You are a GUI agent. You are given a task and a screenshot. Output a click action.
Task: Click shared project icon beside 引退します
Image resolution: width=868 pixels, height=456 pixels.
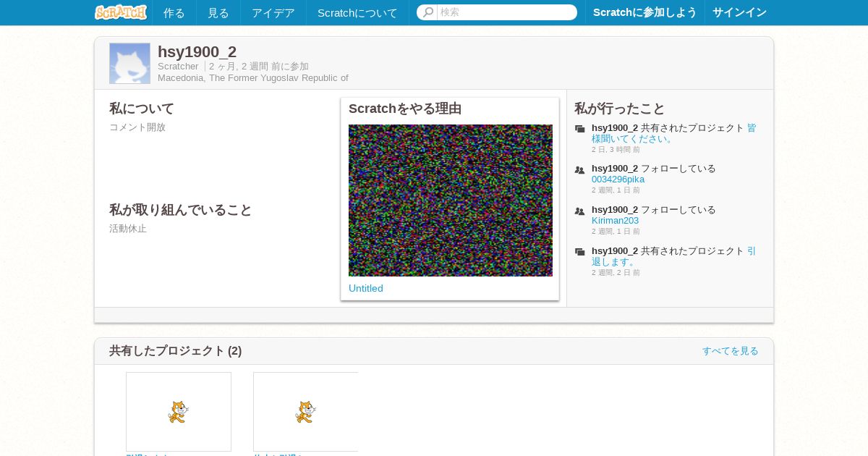coord(580,252)
